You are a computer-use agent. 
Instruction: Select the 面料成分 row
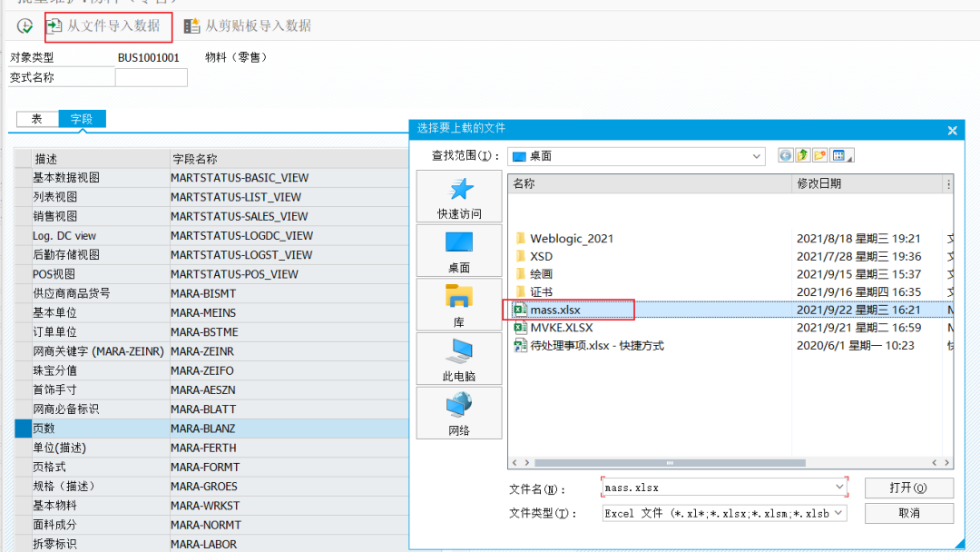(211, 525)
